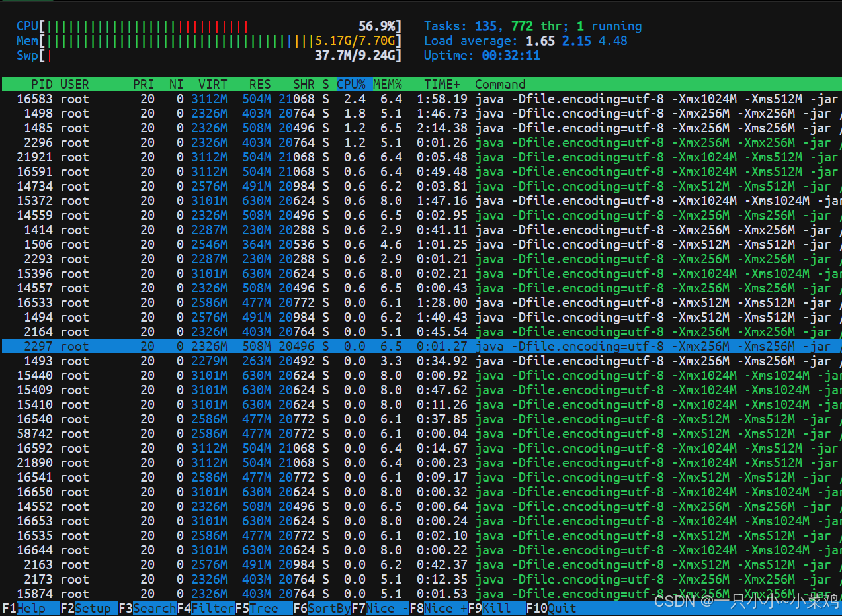This screenshot has height=616, width=842.
Task: Click the highlighted row PID 2297
Action: (421, 347)
